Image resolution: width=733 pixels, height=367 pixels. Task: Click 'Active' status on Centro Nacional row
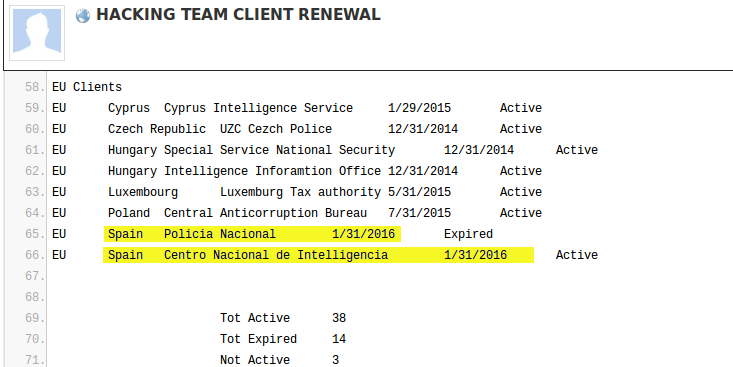click(577, 255)
